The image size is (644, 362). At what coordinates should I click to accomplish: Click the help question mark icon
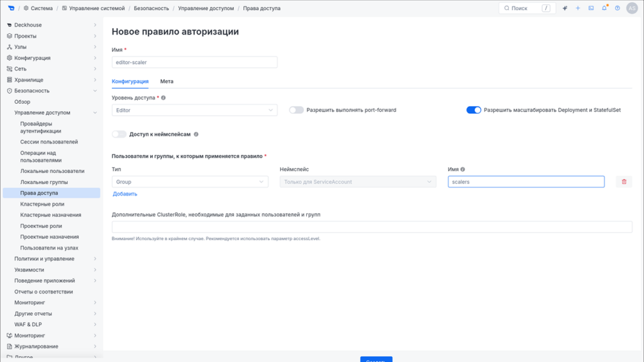coord(618,8)
